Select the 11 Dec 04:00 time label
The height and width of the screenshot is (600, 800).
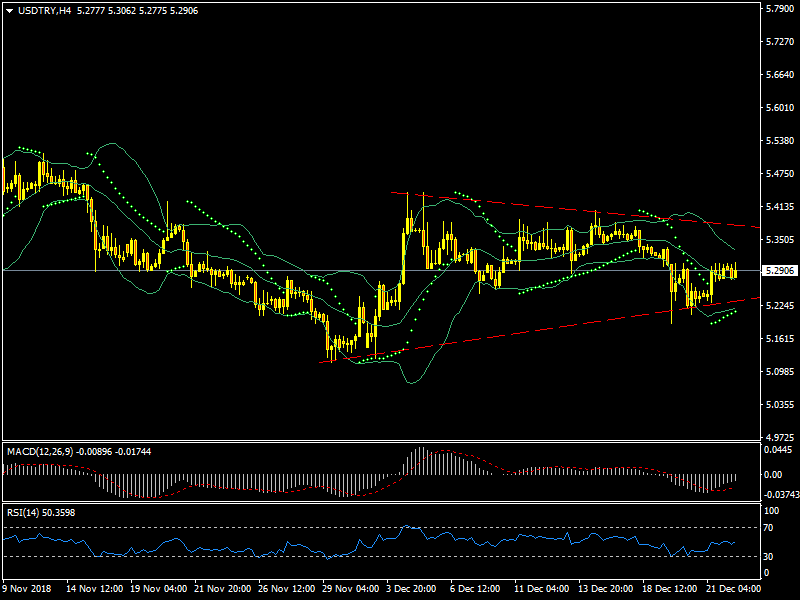540,590
